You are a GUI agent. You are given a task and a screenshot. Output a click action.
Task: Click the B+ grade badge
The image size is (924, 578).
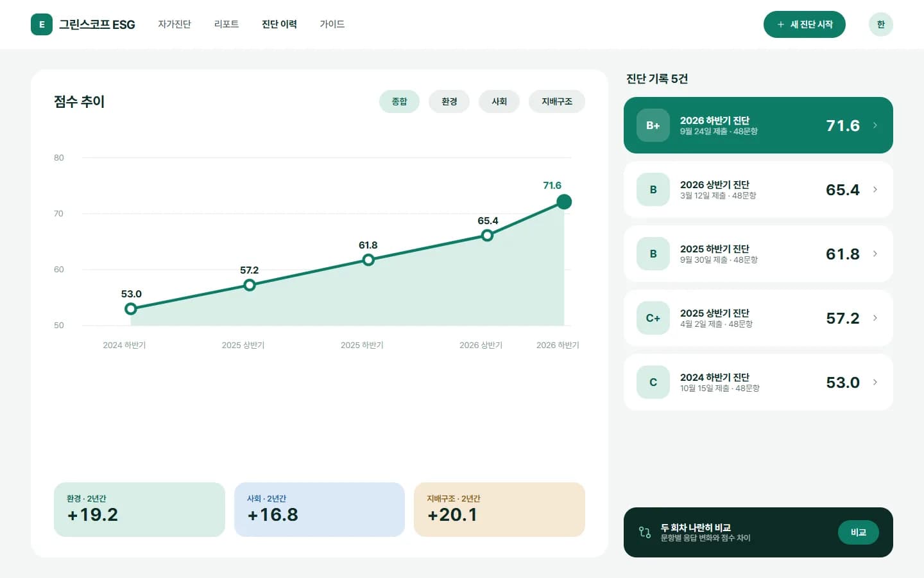click(x=653, y=125)
